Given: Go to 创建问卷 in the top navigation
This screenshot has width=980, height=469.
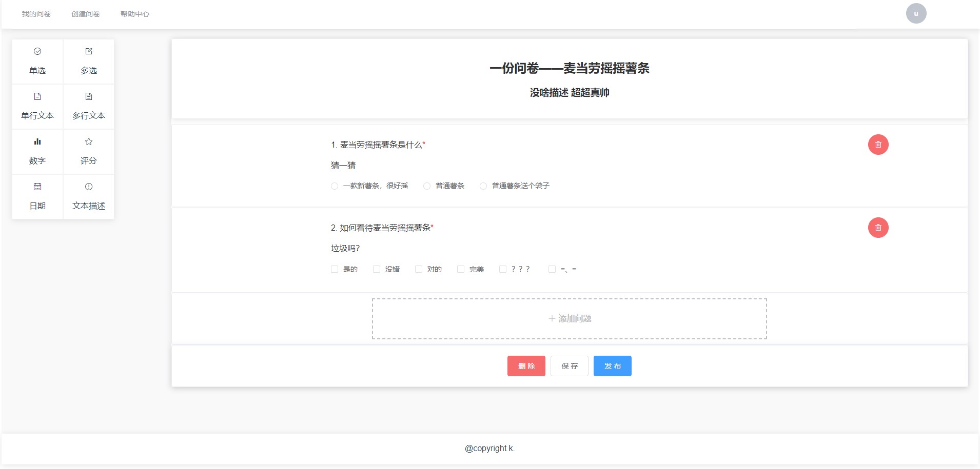Looking at the screenshot, I should coord(86,14).
